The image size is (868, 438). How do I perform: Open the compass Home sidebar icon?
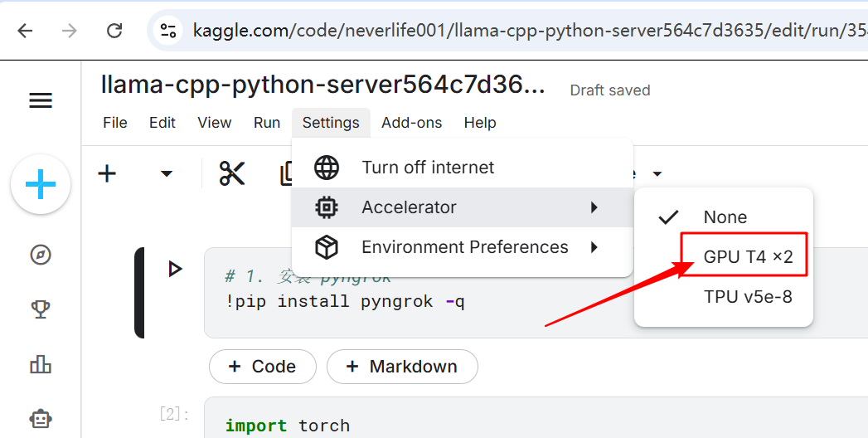click(x=41, y=255)
